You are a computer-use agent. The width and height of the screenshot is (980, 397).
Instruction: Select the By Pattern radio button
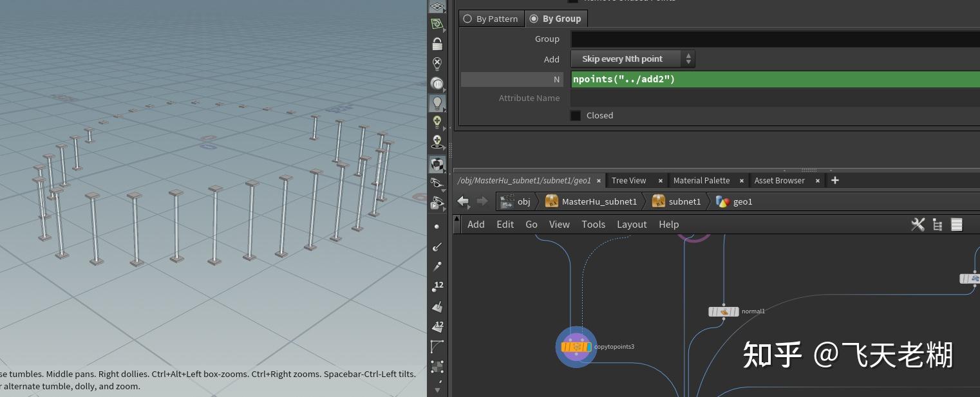point(467,19)
